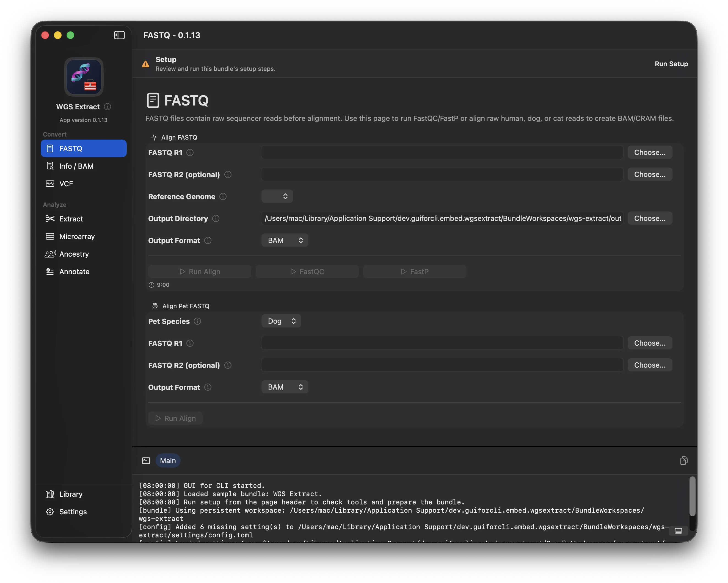Click Run Align in Align Pet FASTQ
Viewport: 728px width, 583px height.
coord(175,418)
